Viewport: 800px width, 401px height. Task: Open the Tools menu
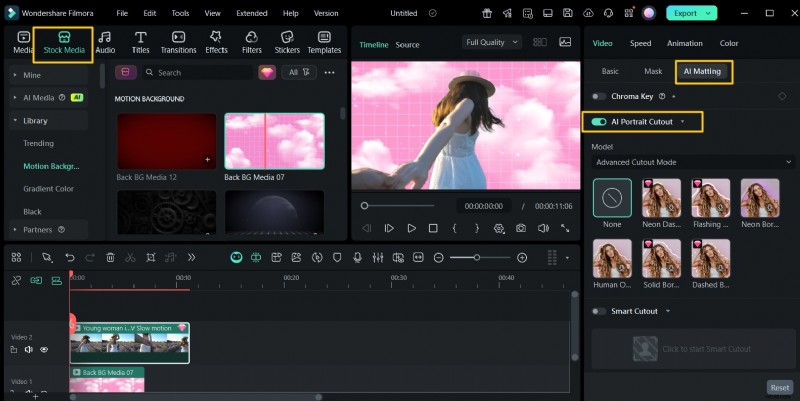(180, 14)
